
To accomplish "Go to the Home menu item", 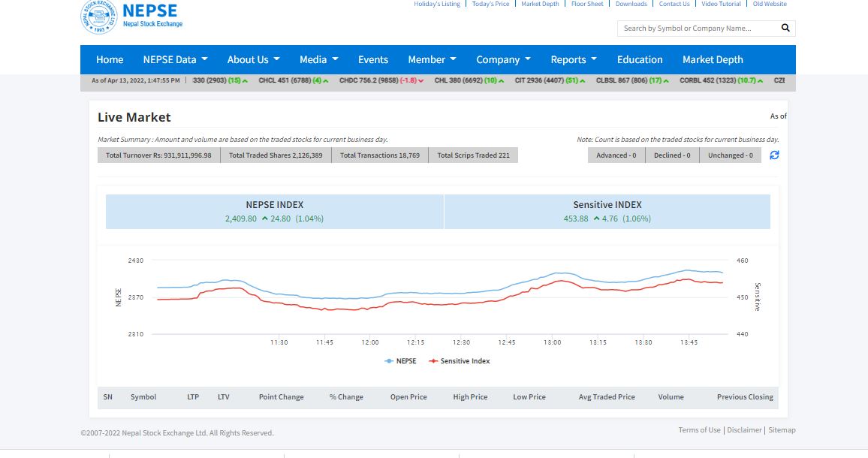I will pyautogui.click(x=110, y=59).
